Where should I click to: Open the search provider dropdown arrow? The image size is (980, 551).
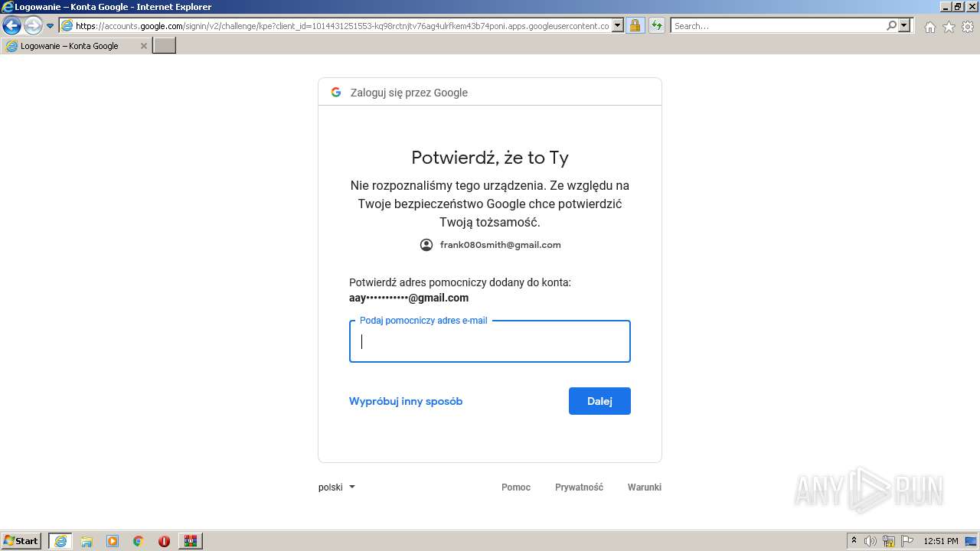coord(904,25)
